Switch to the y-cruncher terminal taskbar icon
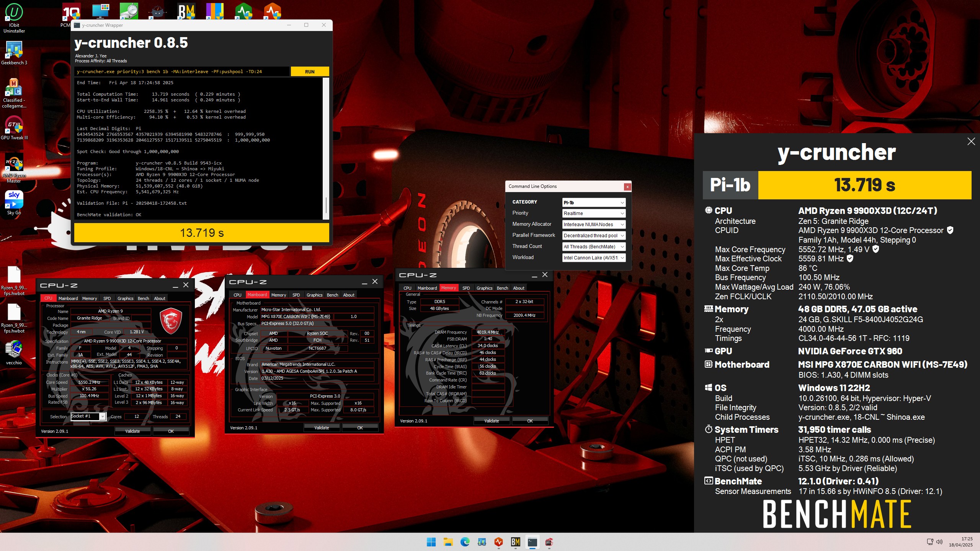This screenshot has height=551, width=980. click(x=532, y=542)
